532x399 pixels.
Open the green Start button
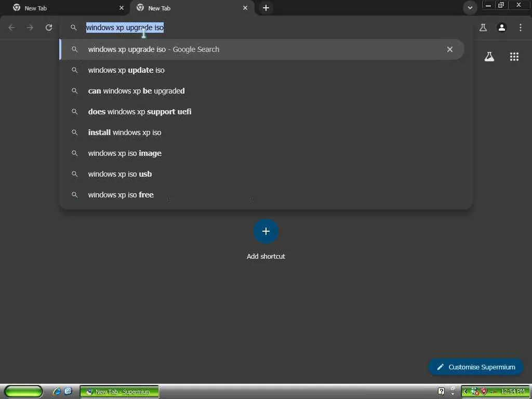23,392
